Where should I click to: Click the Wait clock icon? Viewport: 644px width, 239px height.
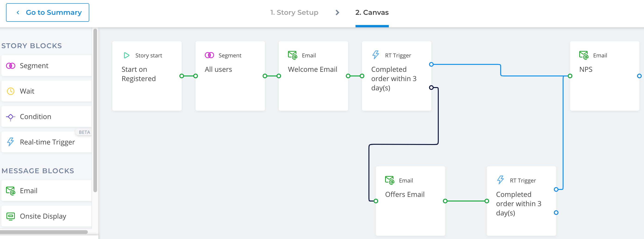(10, 91)
